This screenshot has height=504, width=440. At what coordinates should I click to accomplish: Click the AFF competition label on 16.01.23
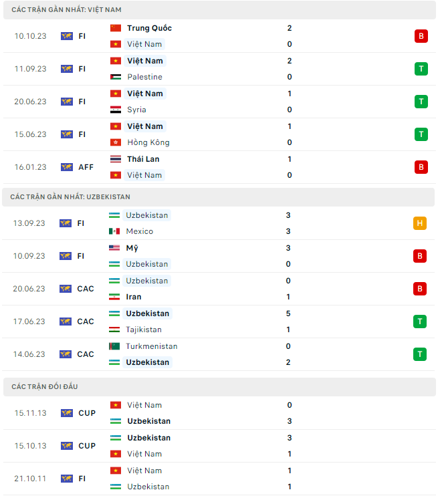coord(86,167)
